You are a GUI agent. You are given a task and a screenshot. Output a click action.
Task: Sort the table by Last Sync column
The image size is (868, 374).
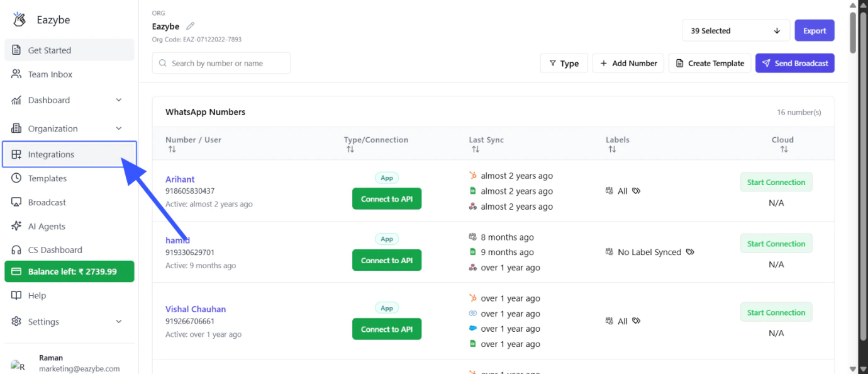point(476,149)
